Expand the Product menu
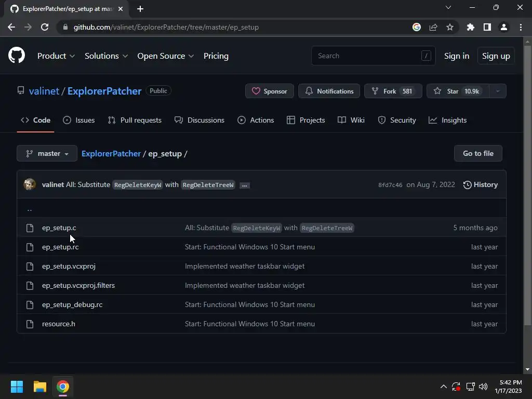Image resolution: width=532 pixels, height=399 pixels. click(x=56, y=56)
